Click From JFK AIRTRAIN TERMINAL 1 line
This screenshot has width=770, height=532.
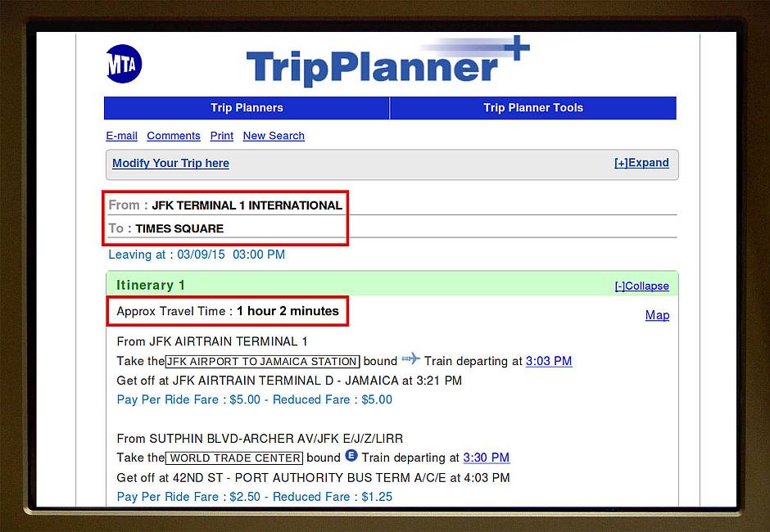tap(212, 341)
